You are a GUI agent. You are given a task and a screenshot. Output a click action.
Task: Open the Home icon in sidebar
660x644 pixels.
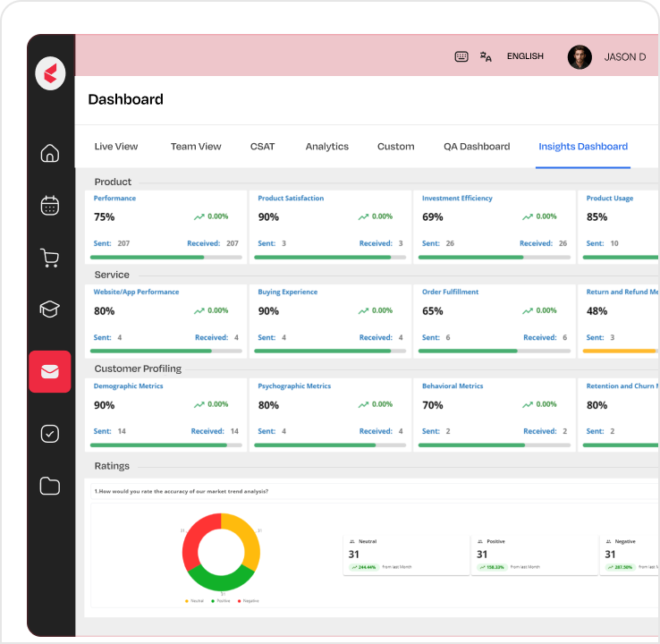50,153
